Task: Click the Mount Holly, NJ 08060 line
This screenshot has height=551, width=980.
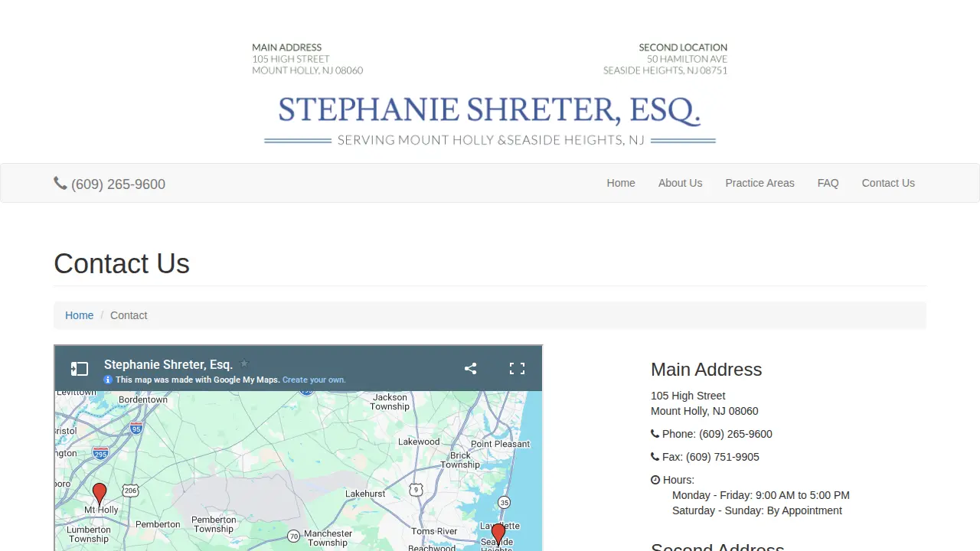Action: pyautogui.click(x=704, y=411)
